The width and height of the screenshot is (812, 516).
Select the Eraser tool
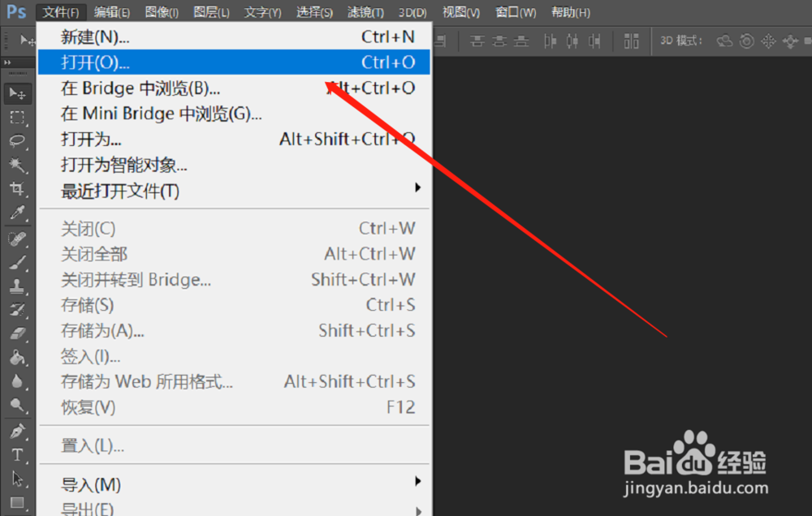click(17, 333)
